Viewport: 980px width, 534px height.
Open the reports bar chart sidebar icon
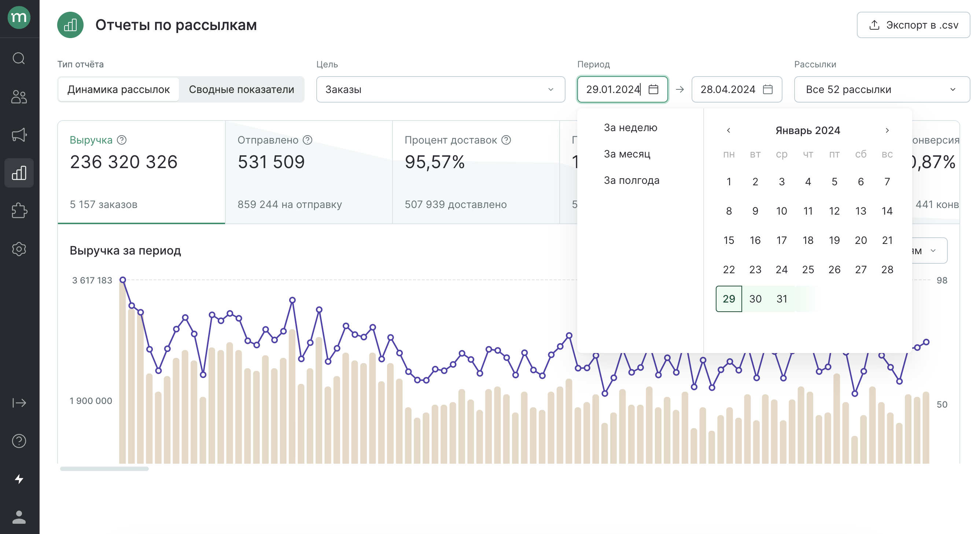pyautogui.click(x=19, y=173)
